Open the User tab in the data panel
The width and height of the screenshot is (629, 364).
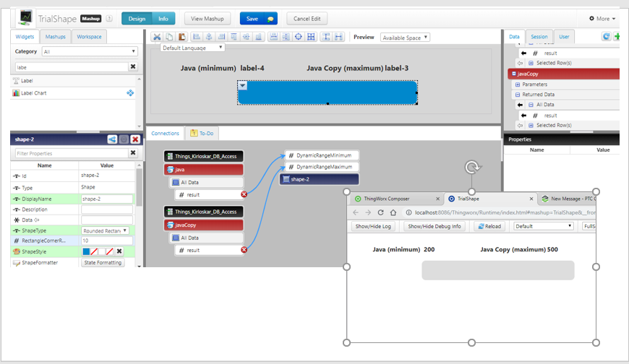click(564, 37)
